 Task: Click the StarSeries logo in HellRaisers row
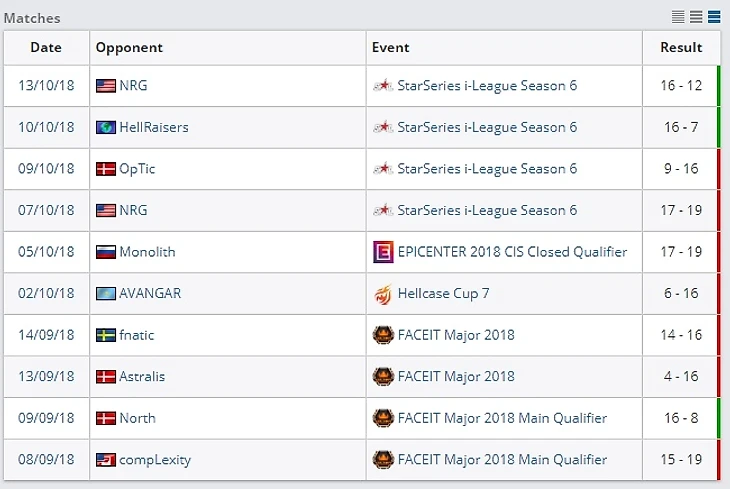tap(382, 127)
